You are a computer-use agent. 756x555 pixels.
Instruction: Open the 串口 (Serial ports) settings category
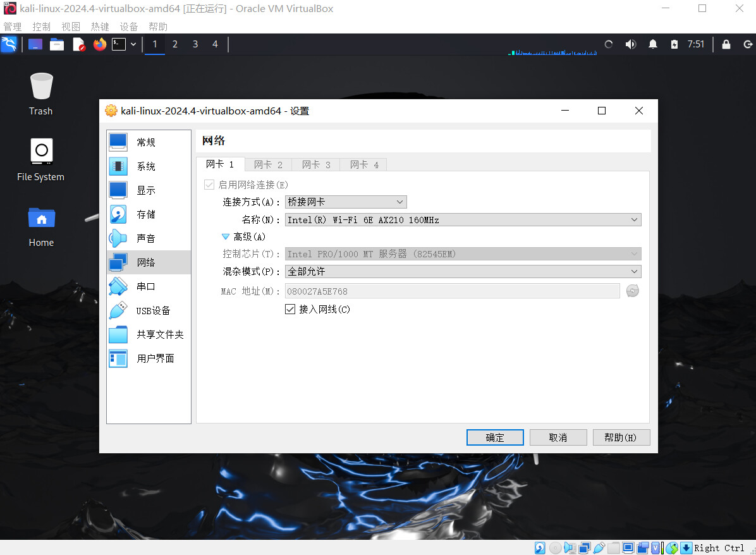click(x=149, y=286)
